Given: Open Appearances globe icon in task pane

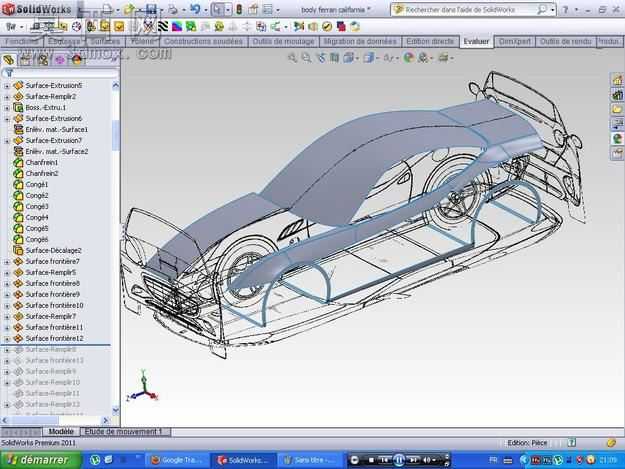Looking at the screenshot, I should pyautogui.click(x=617, y=139).
